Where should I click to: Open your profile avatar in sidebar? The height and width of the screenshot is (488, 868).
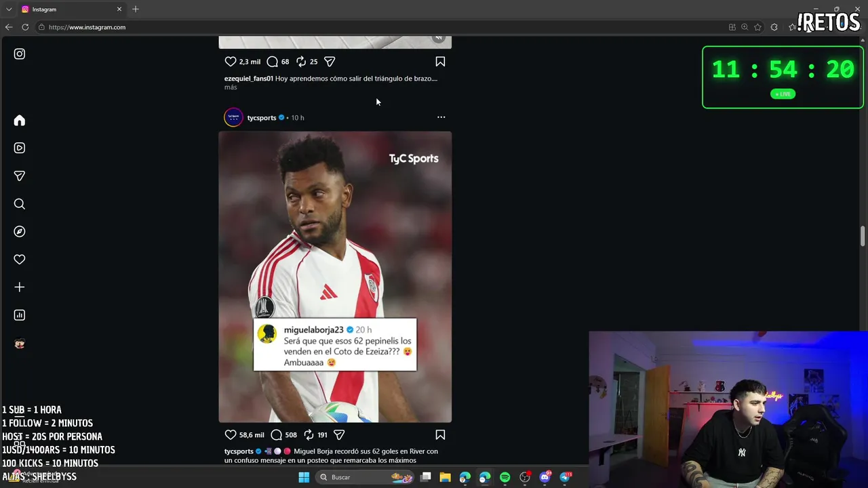[x=20, y=344]
